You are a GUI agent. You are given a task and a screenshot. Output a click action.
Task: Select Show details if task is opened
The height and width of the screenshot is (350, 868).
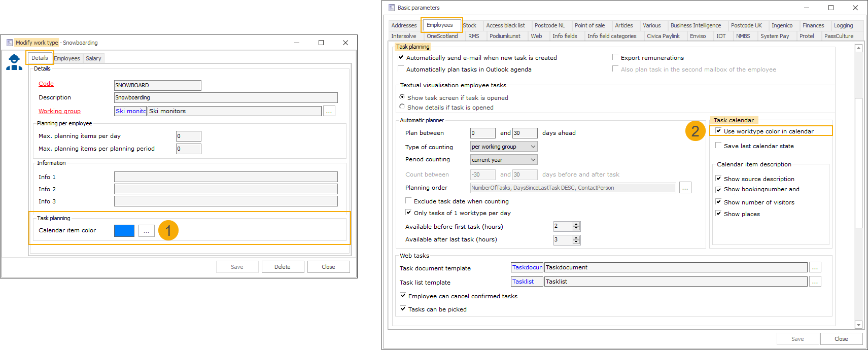click(402, 107)
